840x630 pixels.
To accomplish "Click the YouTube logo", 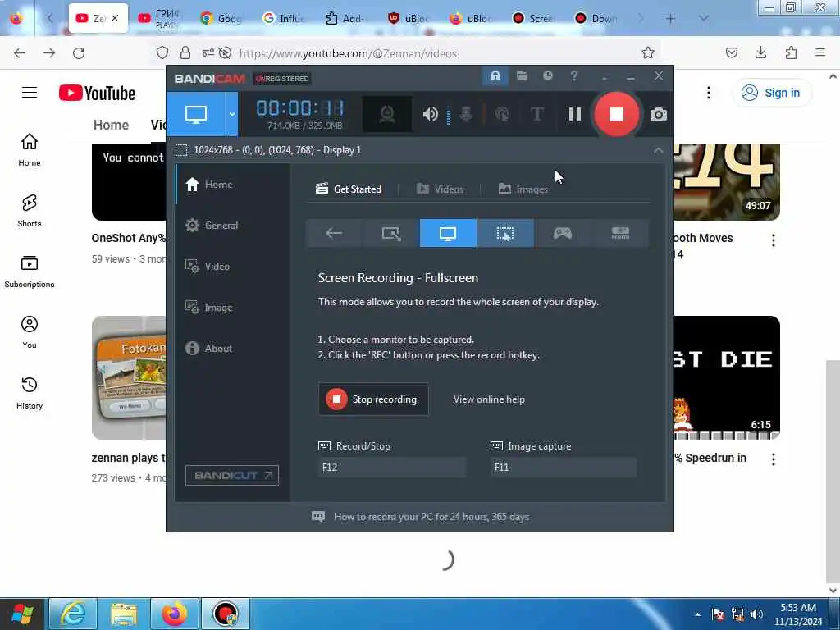I will pos(97,94).
